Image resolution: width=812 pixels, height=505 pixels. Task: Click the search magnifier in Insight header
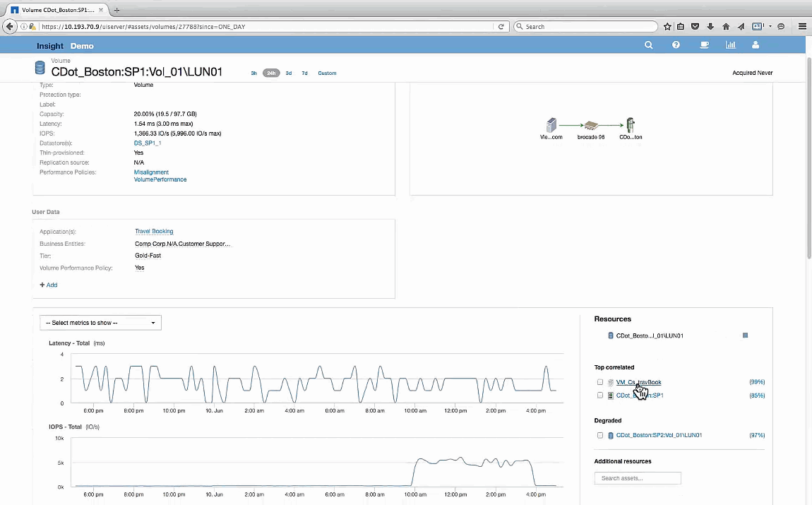pos(648,45)
